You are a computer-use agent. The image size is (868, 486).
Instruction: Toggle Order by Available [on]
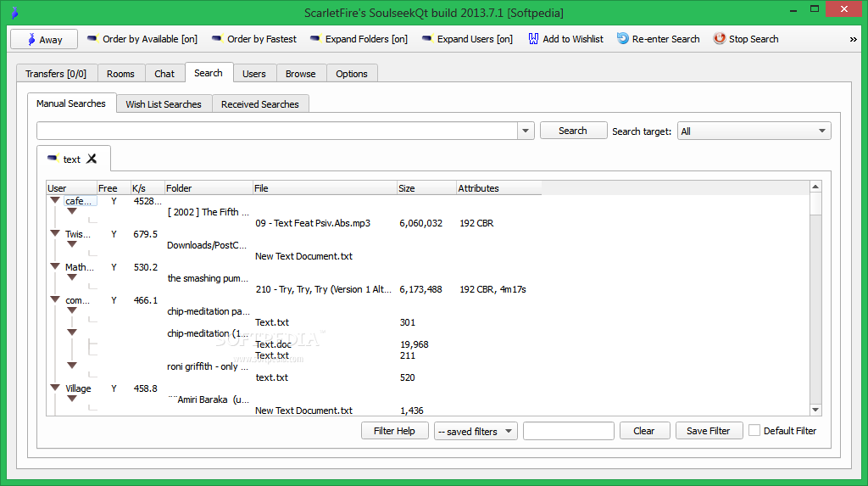pos(142,39)
